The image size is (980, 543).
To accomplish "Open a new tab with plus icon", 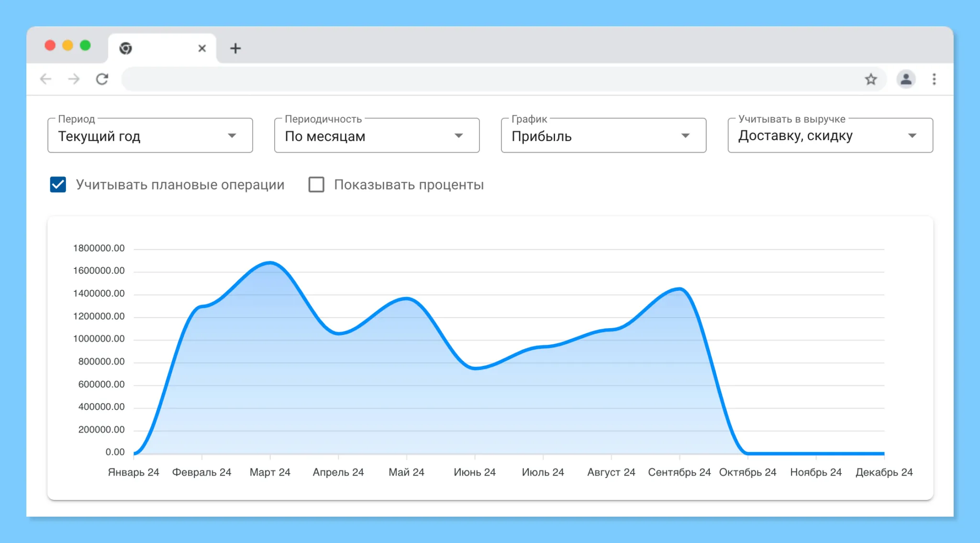I will pyautogui.click(x=235, y=48).
